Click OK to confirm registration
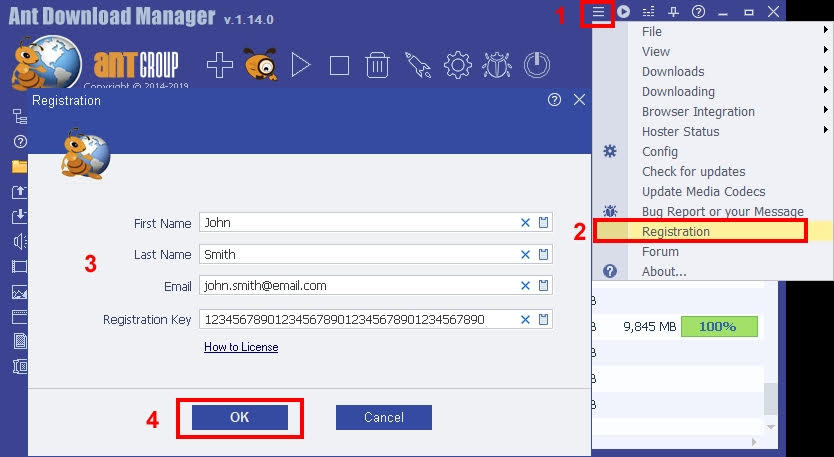Image resolution: width=834 pixels, height=457 pixels. tap(240, 418)
